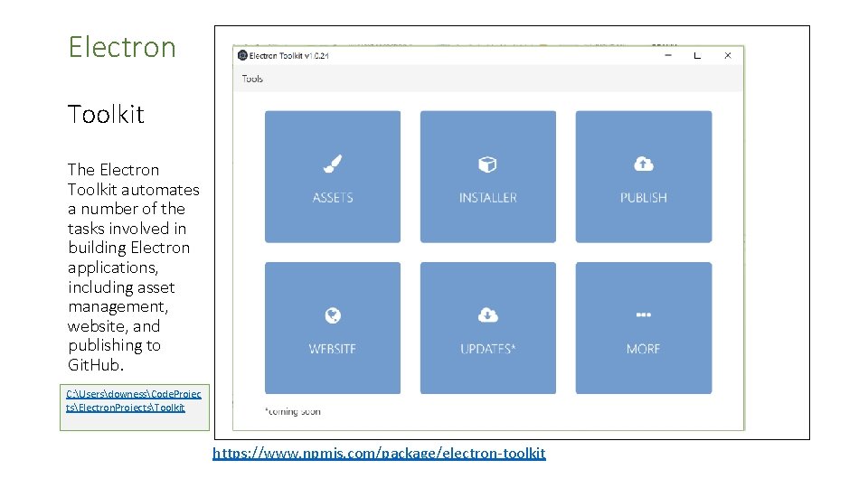This screenshot has height=488, width=868.
Task: Open the WEBSITE tile label
Action: pos(333,349)
